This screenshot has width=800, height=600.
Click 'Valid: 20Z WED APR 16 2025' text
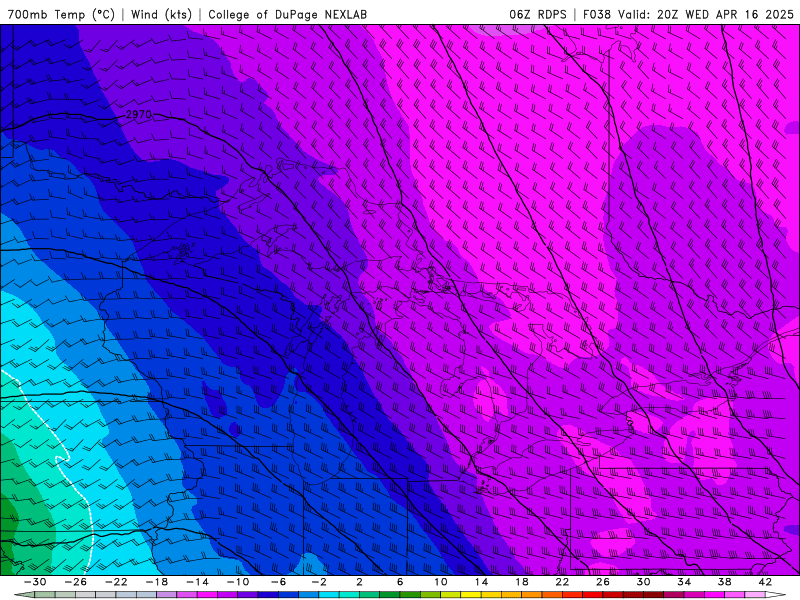click(x=706, y=14)
